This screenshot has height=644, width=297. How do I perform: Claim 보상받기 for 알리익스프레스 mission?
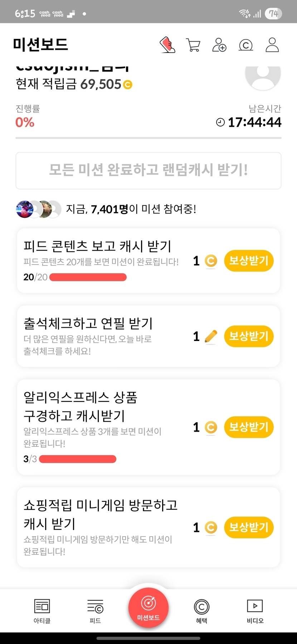coord(249,427)
